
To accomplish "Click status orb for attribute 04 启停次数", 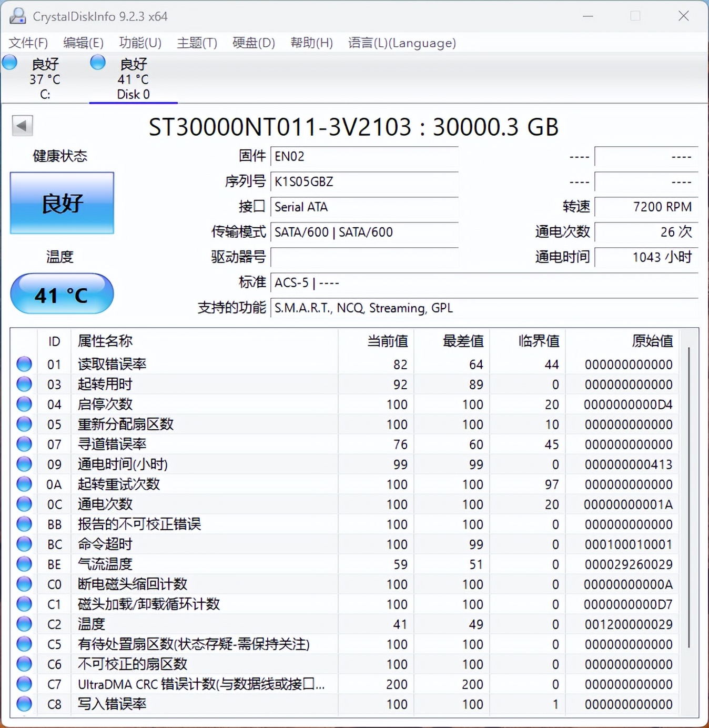I will tap(24, 404).
